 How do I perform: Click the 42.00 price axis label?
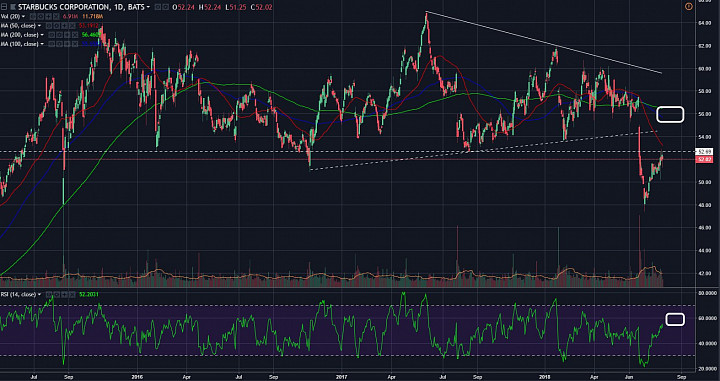705,273
